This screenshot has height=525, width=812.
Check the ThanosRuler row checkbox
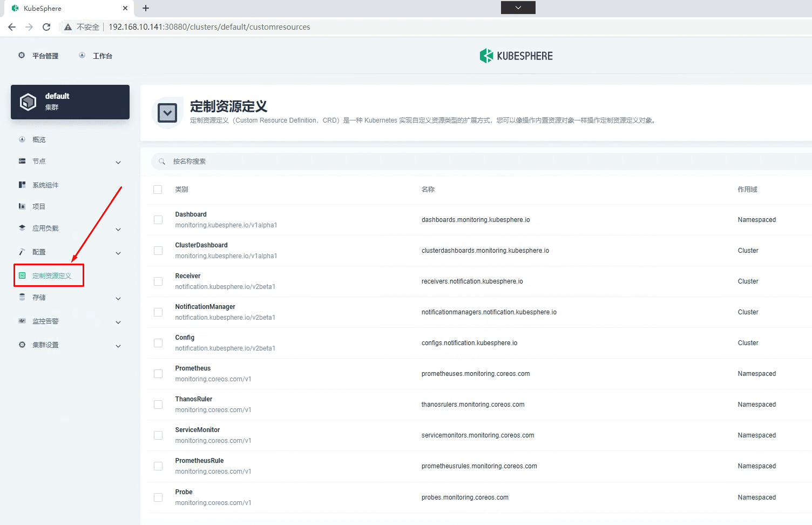coord(158,405)
